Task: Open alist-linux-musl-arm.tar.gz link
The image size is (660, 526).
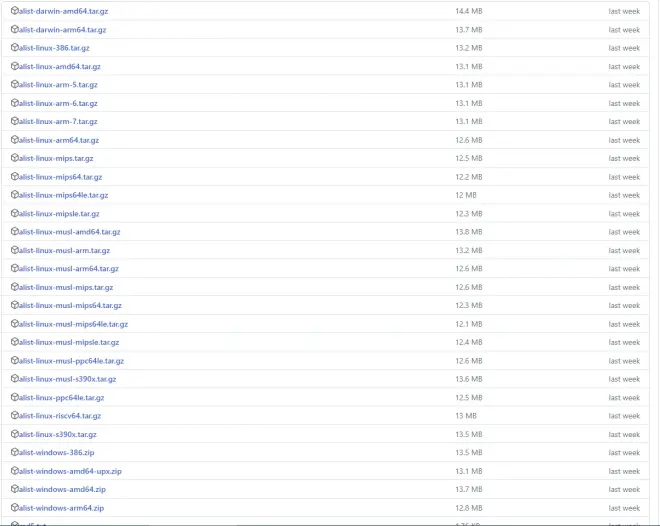Action: [x=64, y=250]
